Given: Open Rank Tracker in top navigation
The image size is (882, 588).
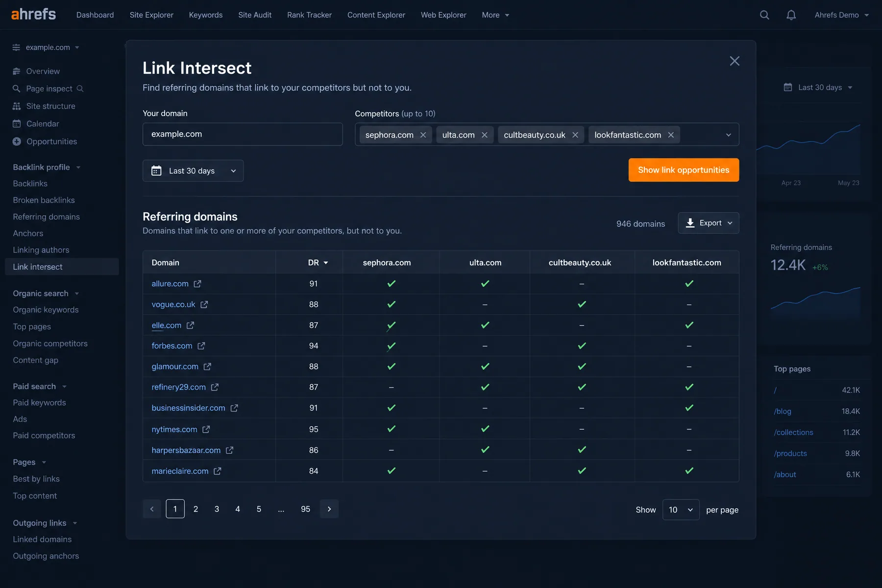Looking at the screenshot, I should (309, 15).
